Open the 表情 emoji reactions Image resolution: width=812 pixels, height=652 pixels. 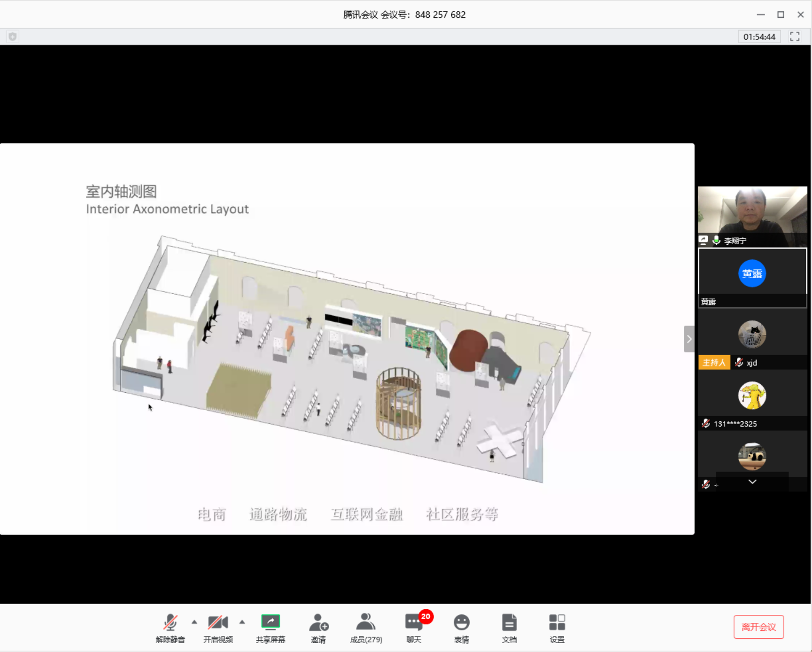click(462, 628)
